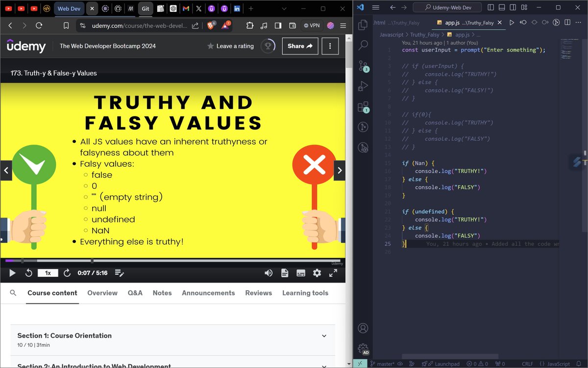This screenshot has width=588, height=368.
Task: Run the app.js file with play icon
Action: pos(512,23)
